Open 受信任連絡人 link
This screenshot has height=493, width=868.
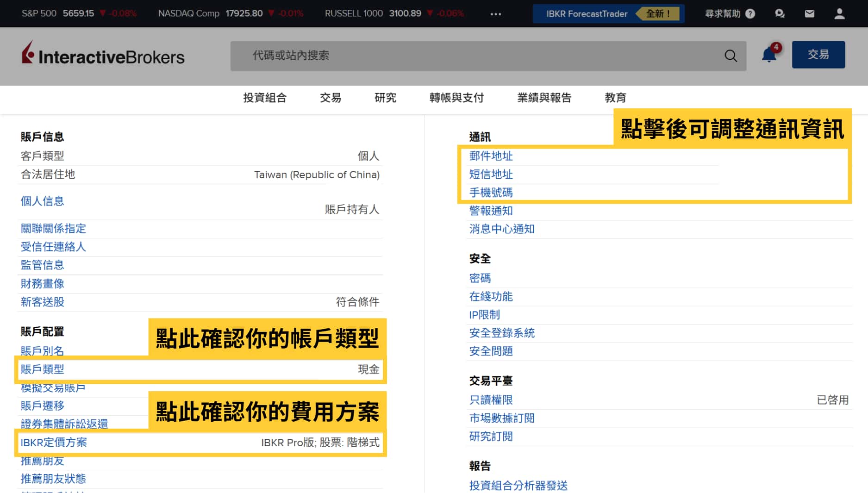coord(53,247)
